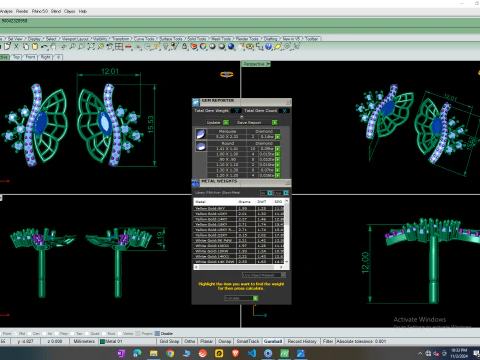The height and width of the screenshot is (360, 480).
Task: Toggle Osnap in status bar
Action: 224,341
